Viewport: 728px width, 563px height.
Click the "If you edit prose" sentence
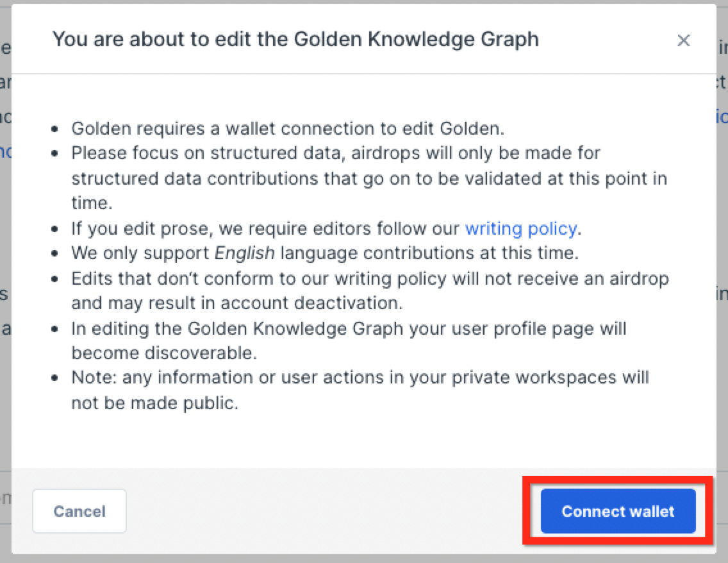[265, 228]
